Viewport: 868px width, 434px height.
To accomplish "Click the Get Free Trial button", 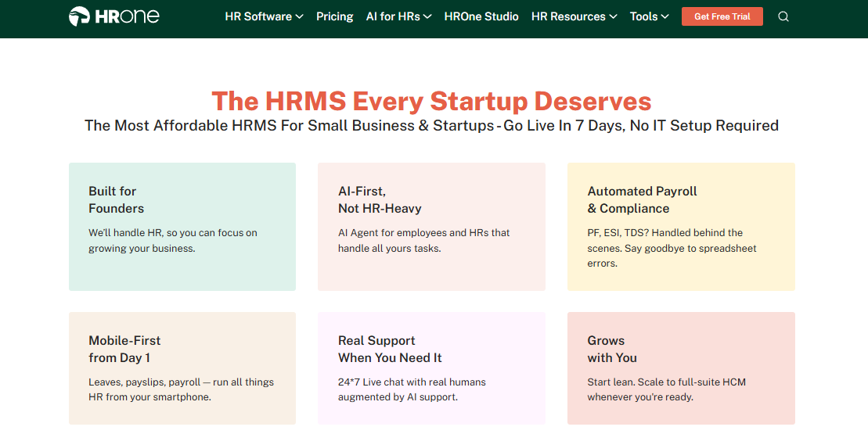I will click(x=722, y=16).
